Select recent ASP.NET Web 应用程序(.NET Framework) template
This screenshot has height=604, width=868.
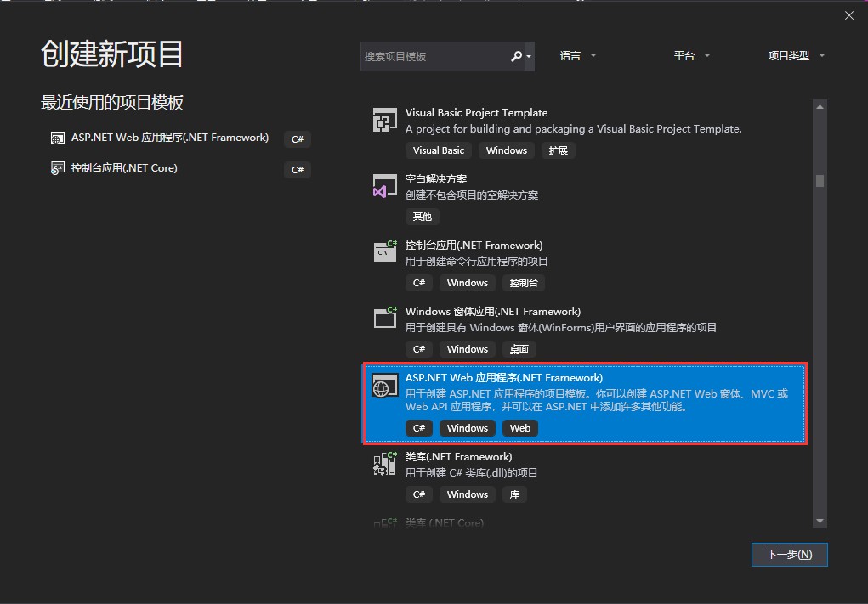click(x=170, y=138)
